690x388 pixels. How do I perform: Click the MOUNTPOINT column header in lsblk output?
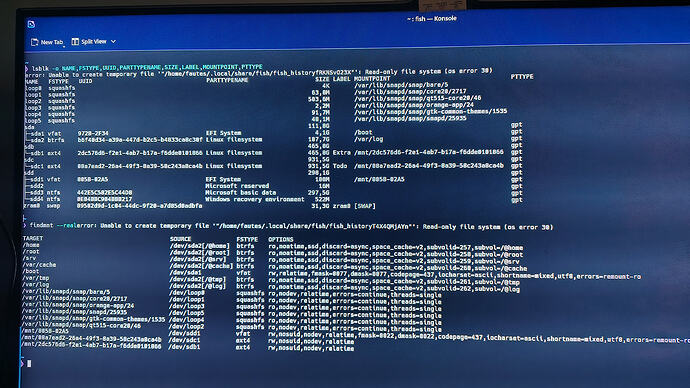372,79
